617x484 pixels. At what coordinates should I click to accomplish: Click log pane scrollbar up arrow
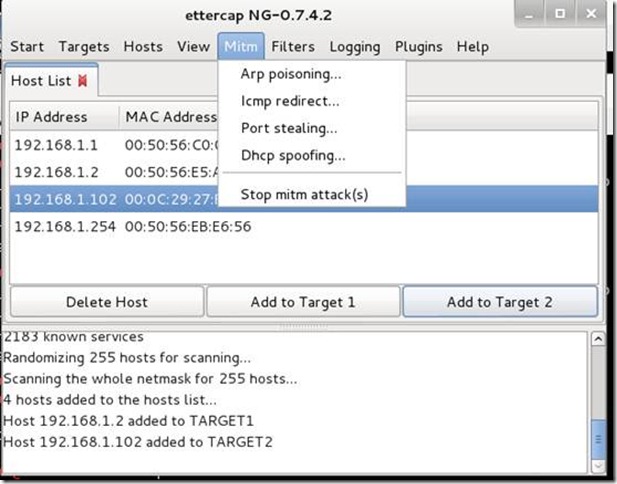tap(598, 339)
